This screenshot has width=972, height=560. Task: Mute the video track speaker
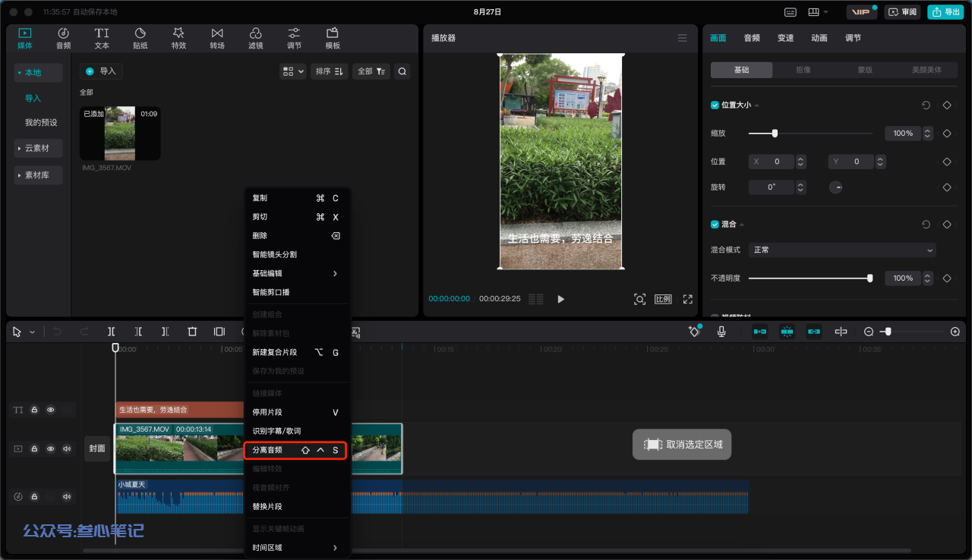(x=67, y=448)
